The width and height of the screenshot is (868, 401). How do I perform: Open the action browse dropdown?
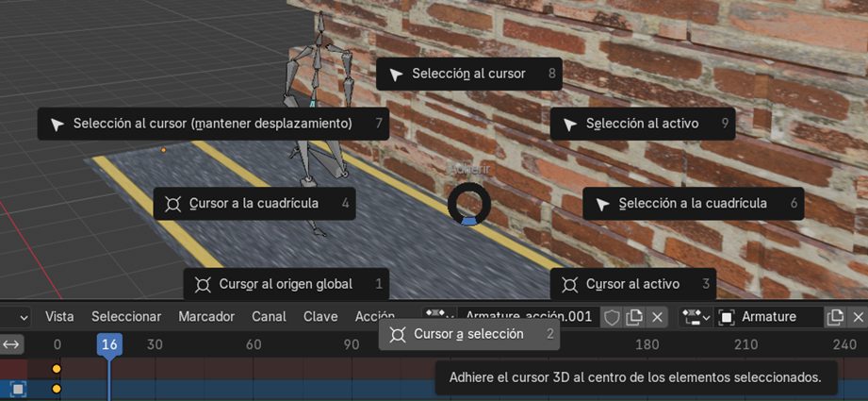click(x=439, y=316)
